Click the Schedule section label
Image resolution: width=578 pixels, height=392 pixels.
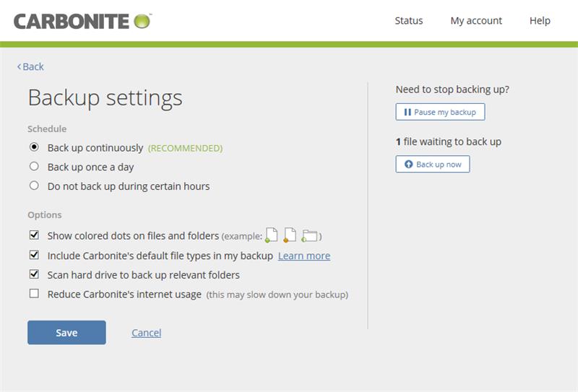click(47, 129)
